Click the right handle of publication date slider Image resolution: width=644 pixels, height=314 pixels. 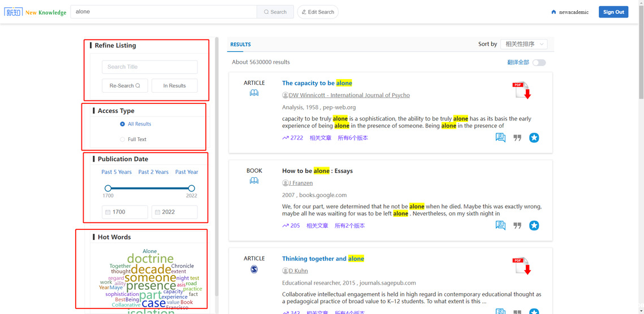(192, 188)
